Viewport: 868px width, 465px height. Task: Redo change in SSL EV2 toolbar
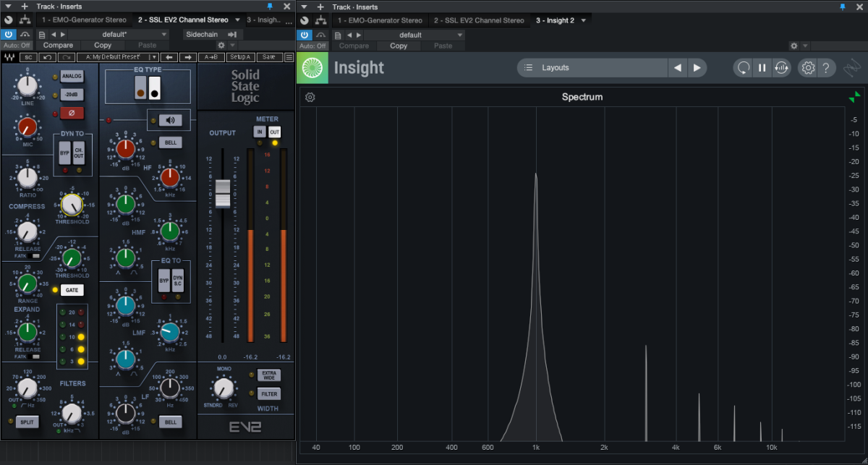pyautogui.click(x=67, y=57)
